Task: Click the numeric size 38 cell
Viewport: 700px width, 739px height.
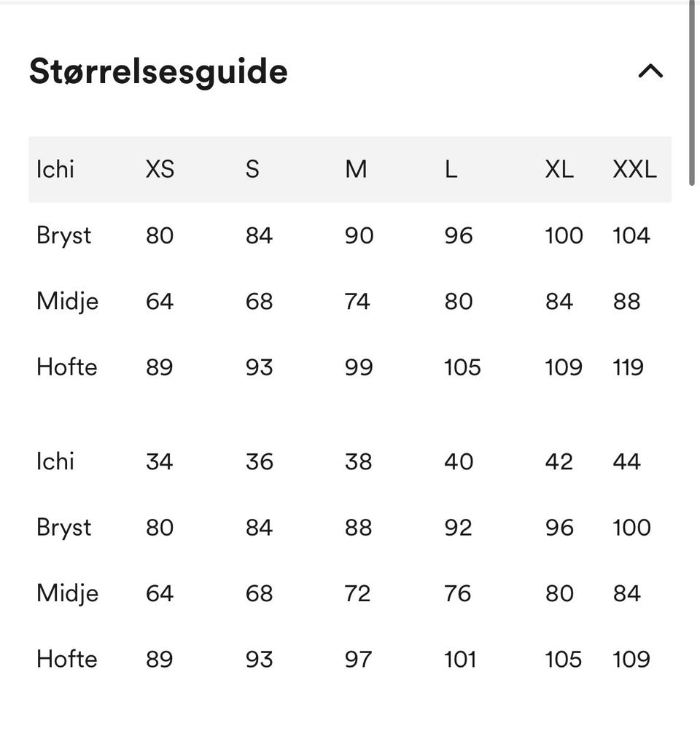Action: click(358, 462)
